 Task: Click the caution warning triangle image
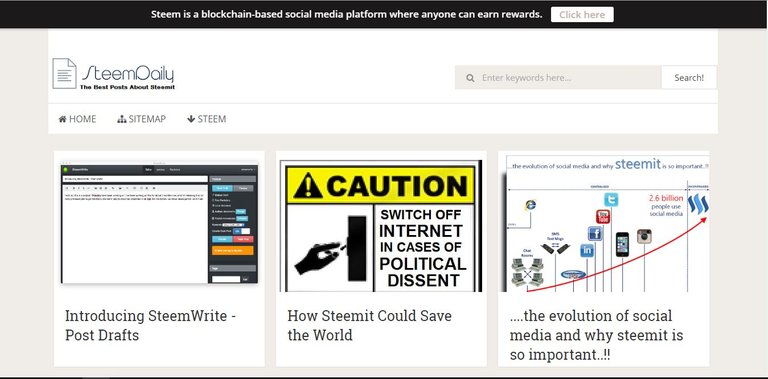(x=308, y=186)
